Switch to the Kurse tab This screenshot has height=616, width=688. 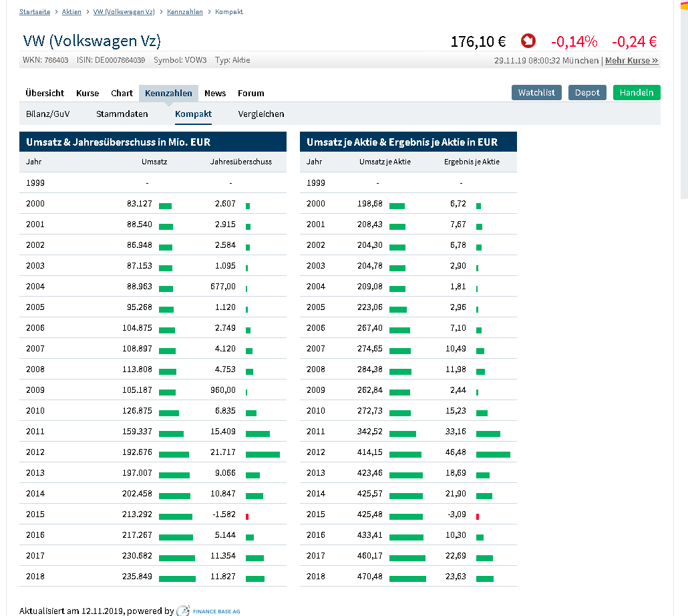(x=88, y=94)
